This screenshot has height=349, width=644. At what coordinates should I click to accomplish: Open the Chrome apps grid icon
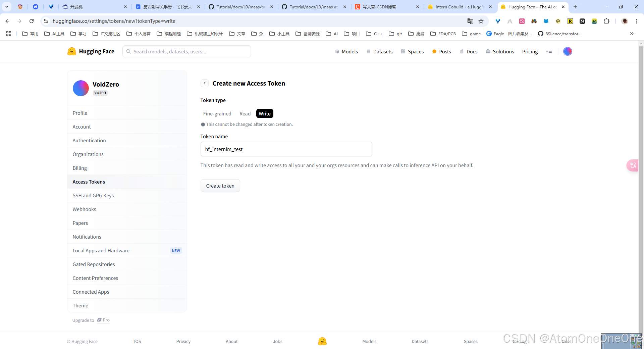tap(9, 34)
